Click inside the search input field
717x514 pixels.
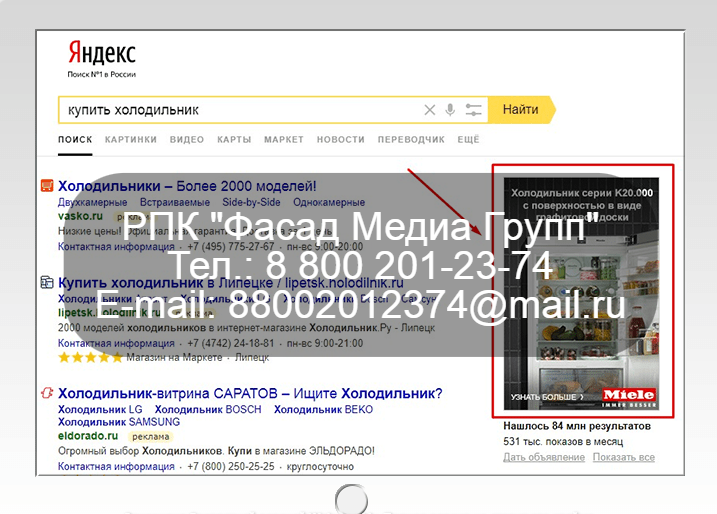click(x=230, y=110)
